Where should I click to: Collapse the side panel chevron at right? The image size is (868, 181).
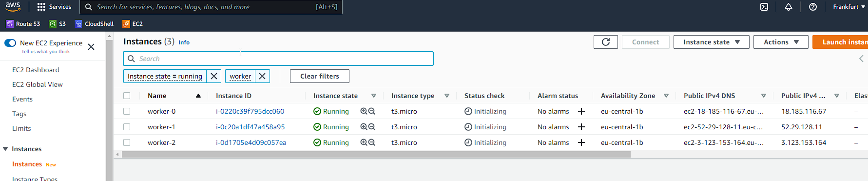tap(861, 59)
